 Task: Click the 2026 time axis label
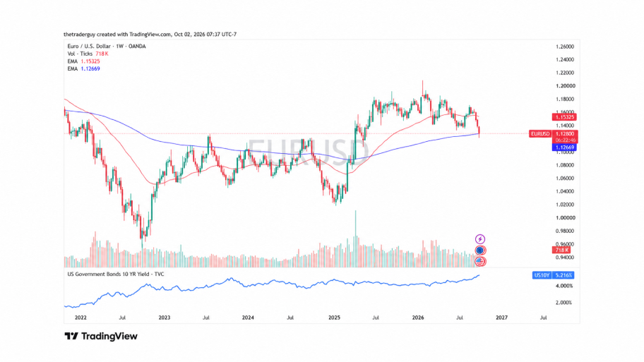tap(418, 318)
